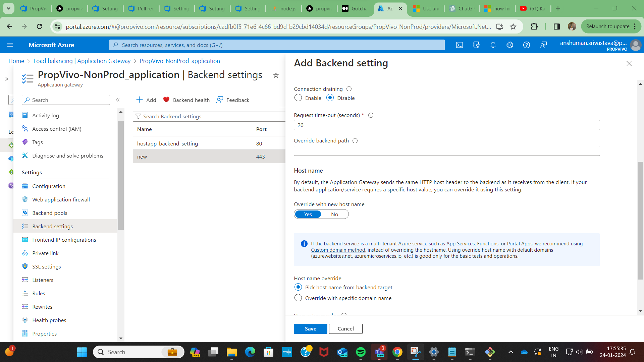644x362 pixels.
Task: Open Activity log menu item
Action: (x=46, y=115)
